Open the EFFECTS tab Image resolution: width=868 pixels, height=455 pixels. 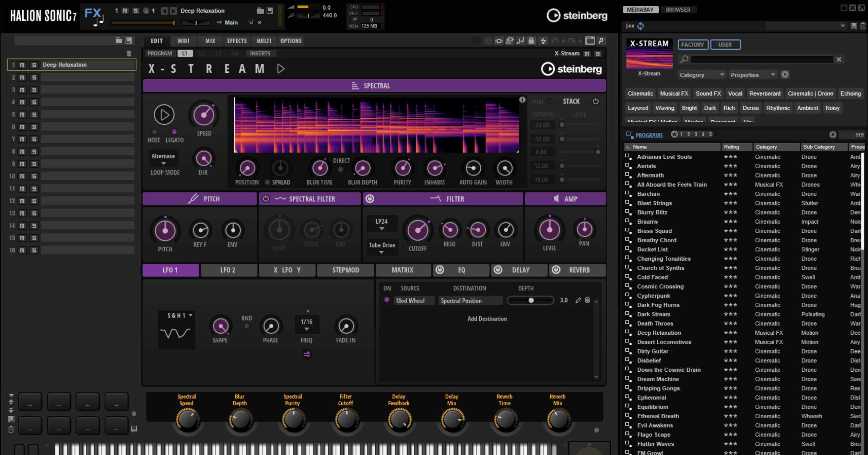[237, 41]
